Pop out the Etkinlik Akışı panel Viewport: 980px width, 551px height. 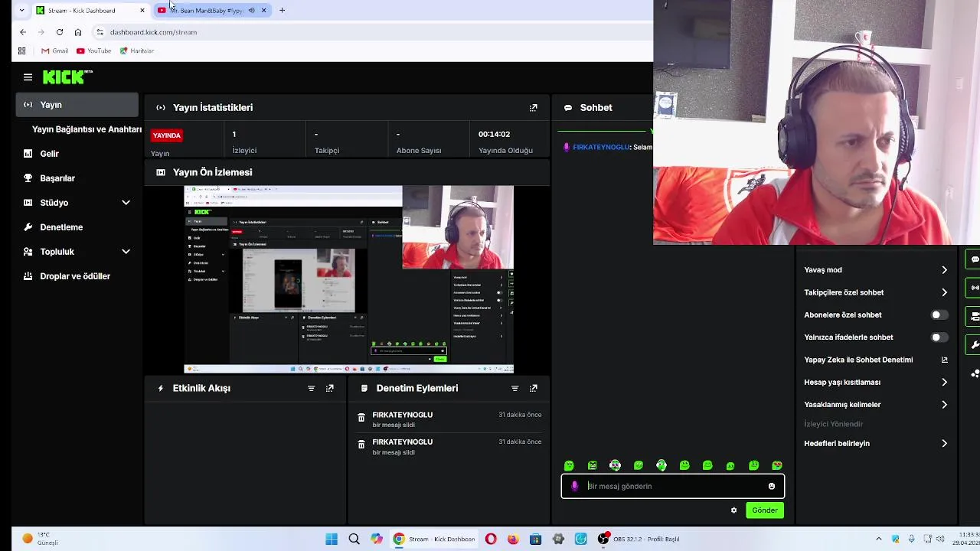point(330,388)
